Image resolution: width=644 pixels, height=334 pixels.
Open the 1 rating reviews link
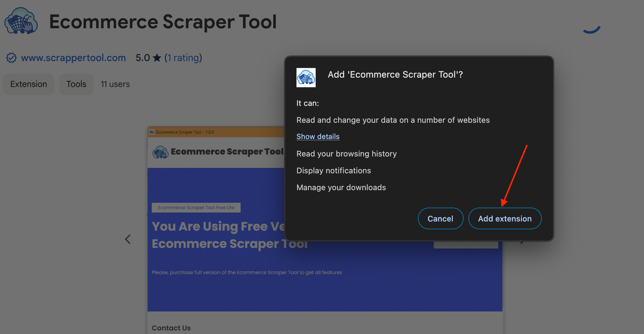click(183, 58)
